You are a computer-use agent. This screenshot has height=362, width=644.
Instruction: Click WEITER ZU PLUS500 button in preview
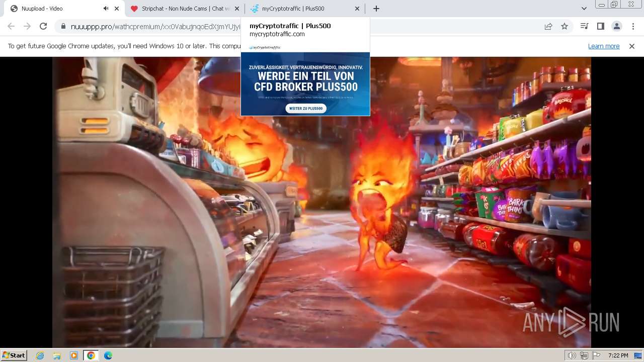coord(306,108)
